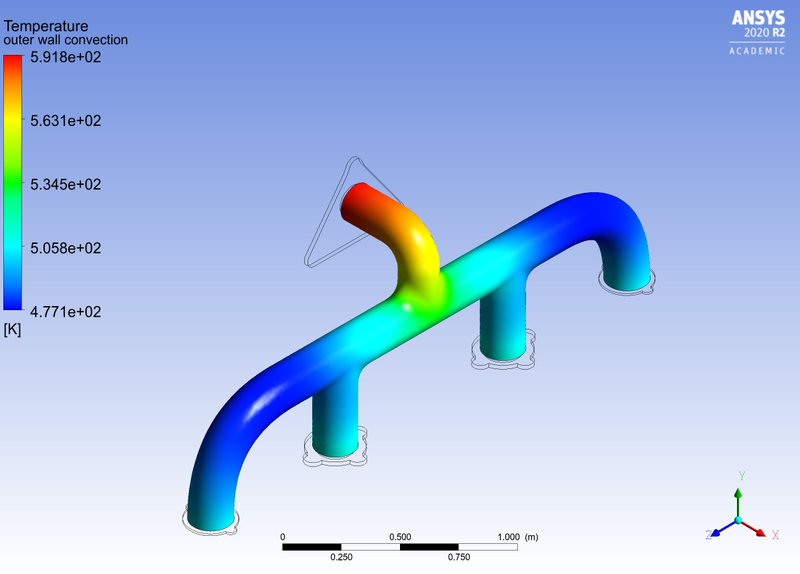The width and height of the screenshot is (800, 574).
Task: Click the 0.750 scale label
Action: (459, 557)
